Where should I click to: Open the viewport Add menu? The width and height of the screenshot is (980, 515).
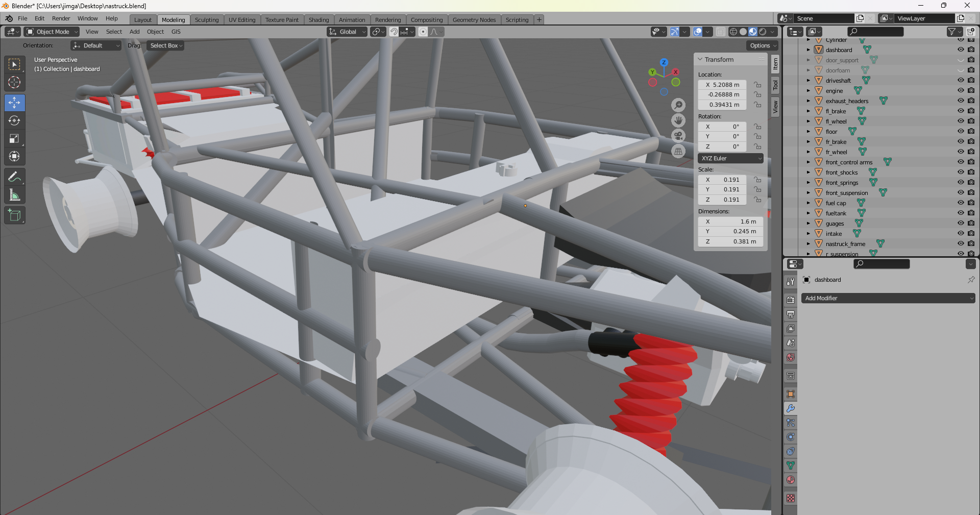(135, 32)
